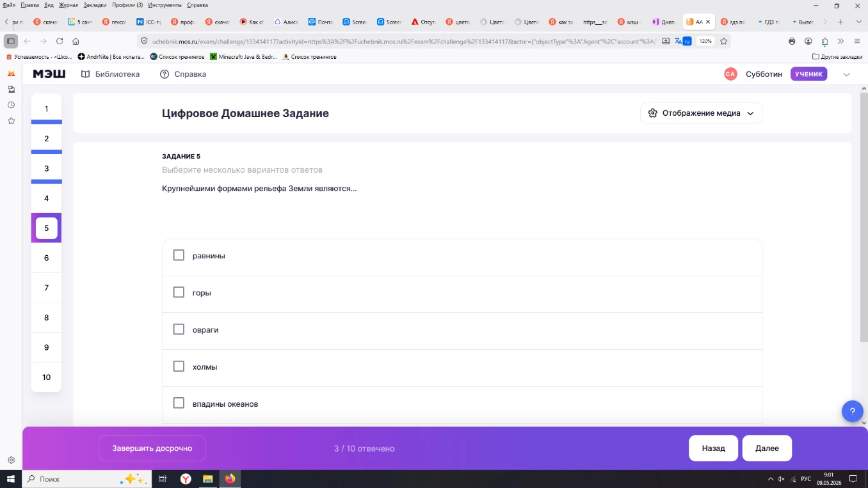Click the УЧЕНИК role badge
868x488 pixels.
point(808,74)
